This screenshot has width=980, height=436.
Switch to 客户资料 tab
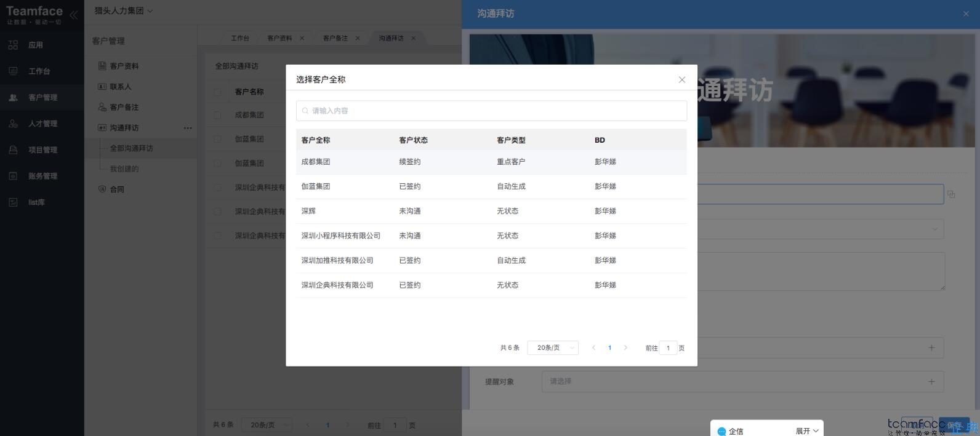[279, 38]
